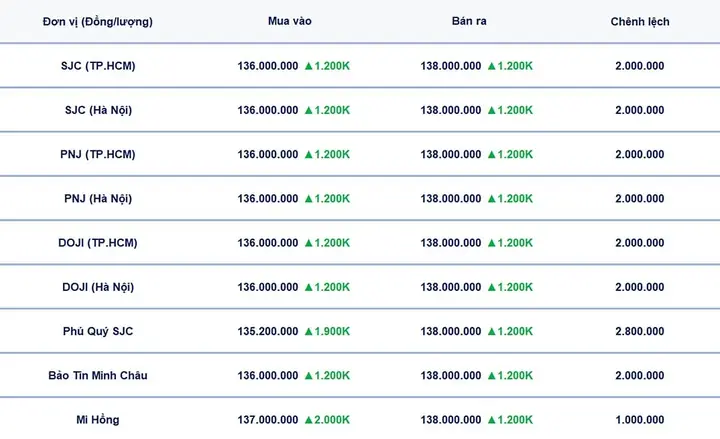This screenshot has height=439, width=720.
Task: Click the up arrow in Bảo Tín Minh Châu Bán ra
Action: (491, 376)
